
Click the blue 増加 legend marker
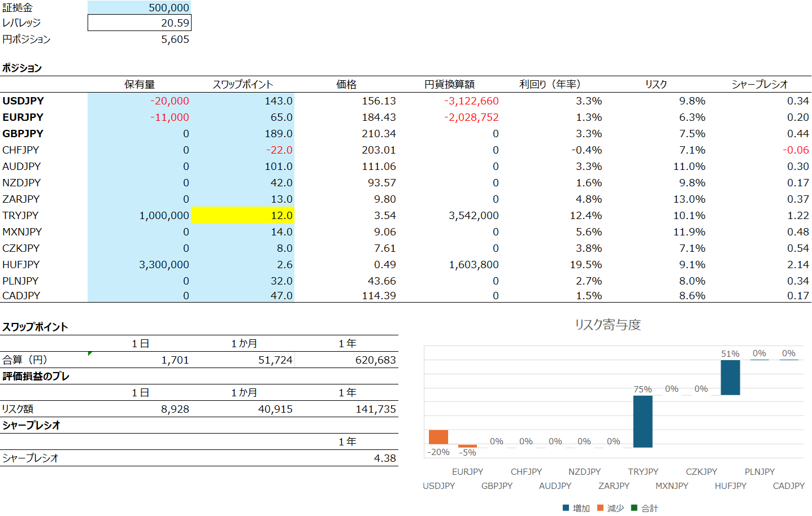click(566, 508)
